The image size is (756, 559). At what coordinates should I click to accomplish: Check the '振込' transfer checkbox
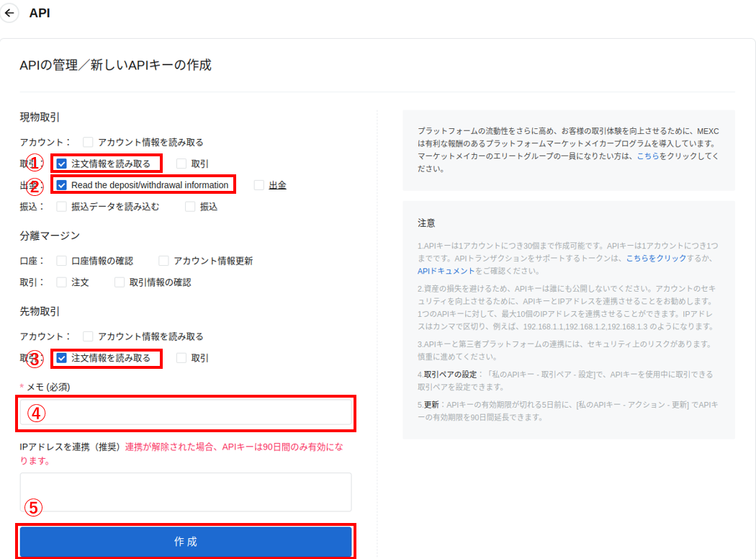pyautogui.click(x=191, y=207)
